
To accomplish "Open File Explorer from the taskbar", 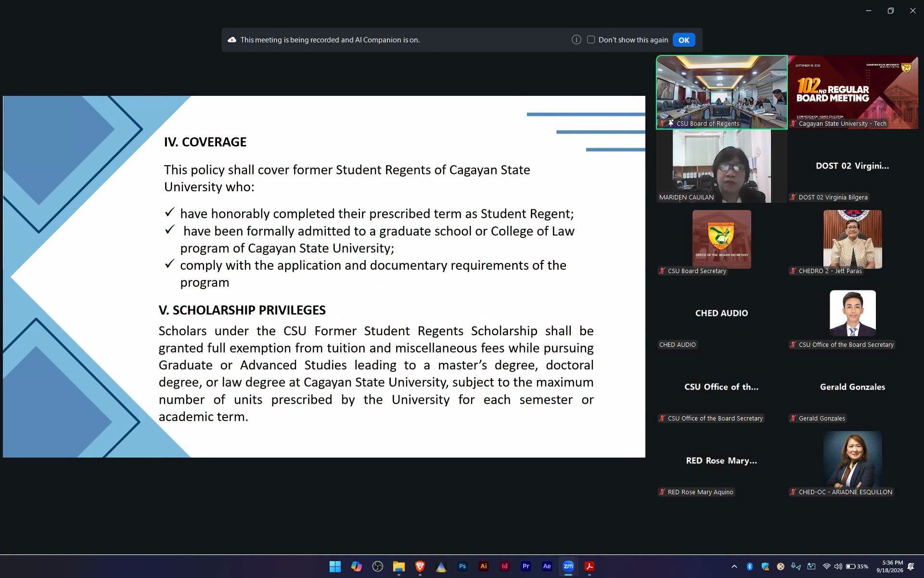I will (398, 566).
